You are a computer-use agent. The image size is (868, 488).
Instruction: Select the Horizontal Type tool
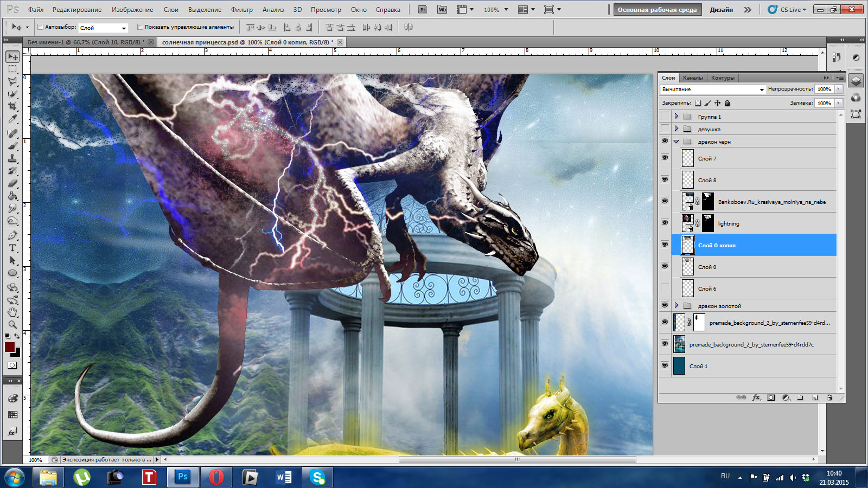[12, 248]
